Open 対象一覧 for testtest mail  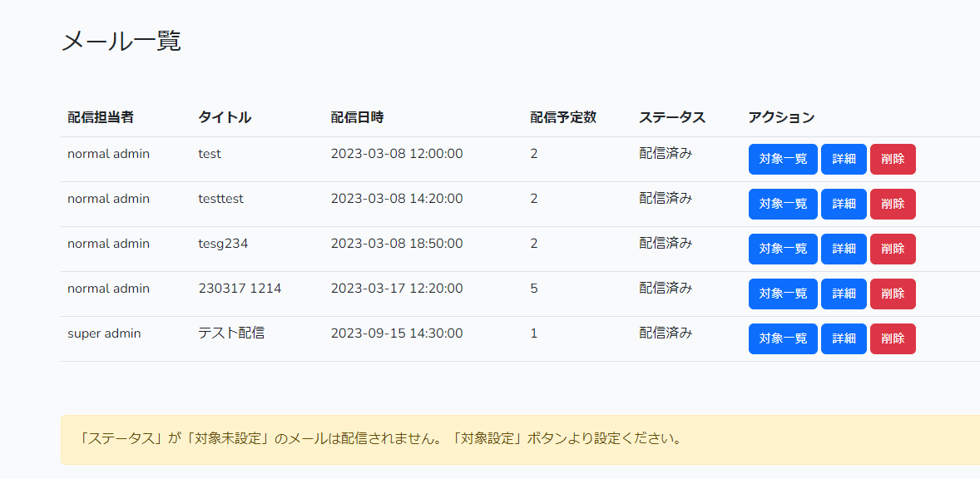(783, 205)
